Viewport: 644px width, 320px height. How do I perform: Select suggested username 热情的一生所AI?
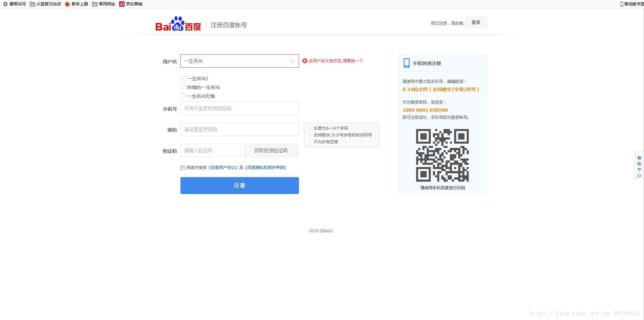click(183, 87)
